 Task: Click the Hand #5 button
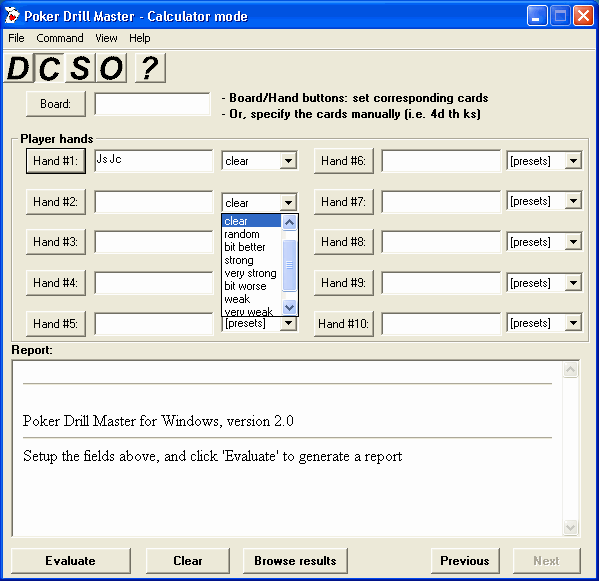pyautogui.click(x=56, y=324)
